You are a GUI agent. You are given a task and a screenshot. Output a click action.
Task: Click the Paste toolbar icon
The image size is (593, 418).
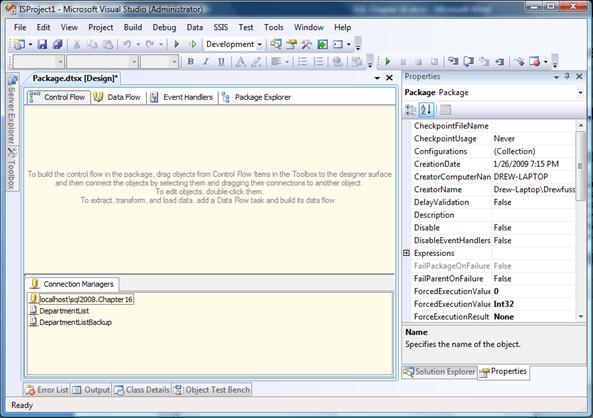(108, 44)
